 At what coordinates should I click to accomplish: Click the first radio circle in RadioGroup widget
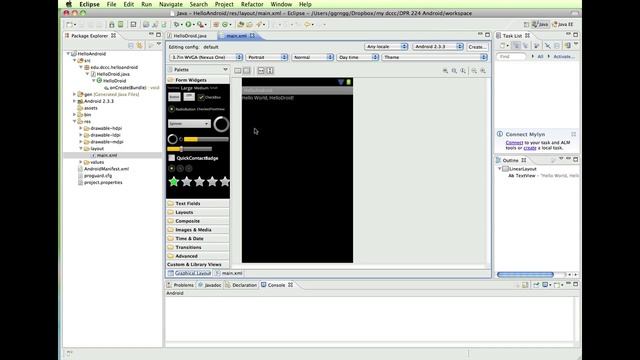click(x=171, y=168)
